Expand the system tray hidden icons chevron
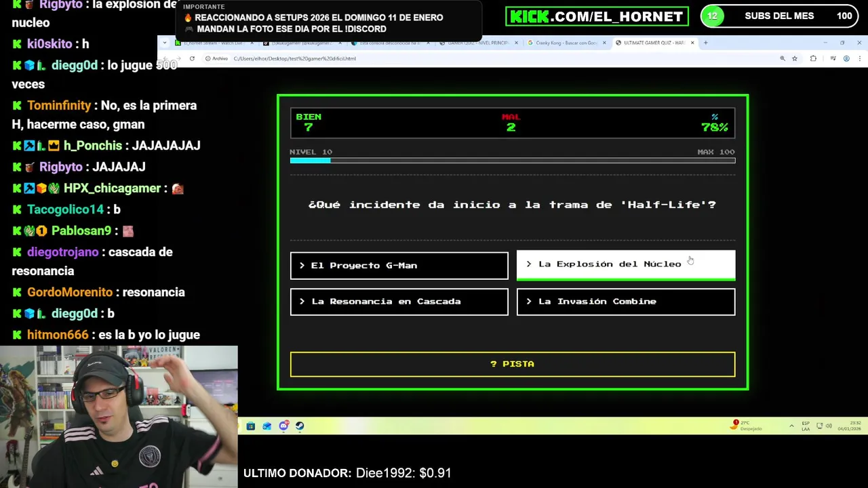868x488 pixels. (791, 426)
